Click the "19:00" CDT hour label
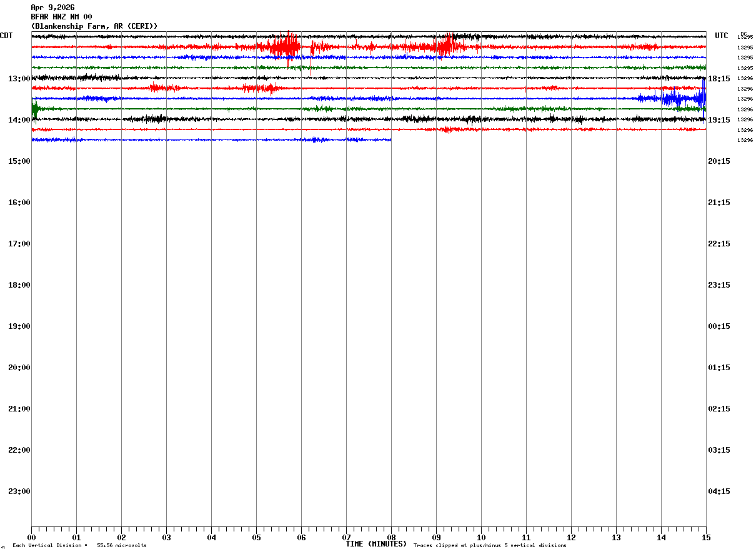The image size is (756, 554). click(19, 326)
